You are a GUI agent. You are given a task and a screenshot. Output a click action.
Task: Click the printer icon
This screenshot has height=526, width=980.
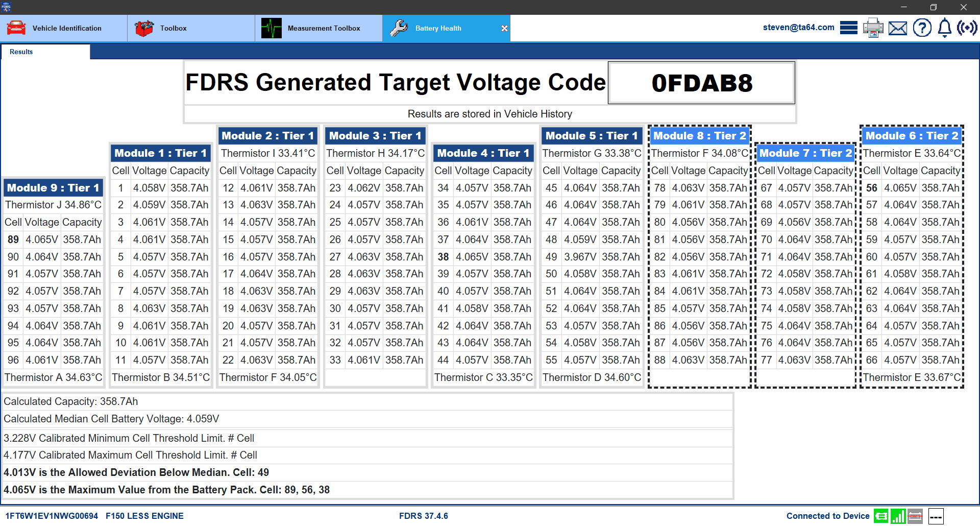coord(873,28)
